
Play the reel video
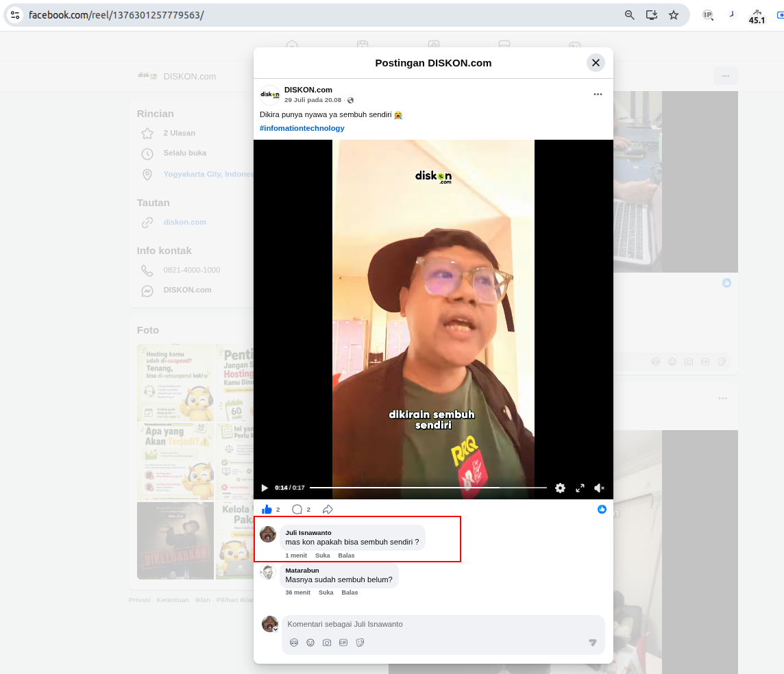pos(265,488)
